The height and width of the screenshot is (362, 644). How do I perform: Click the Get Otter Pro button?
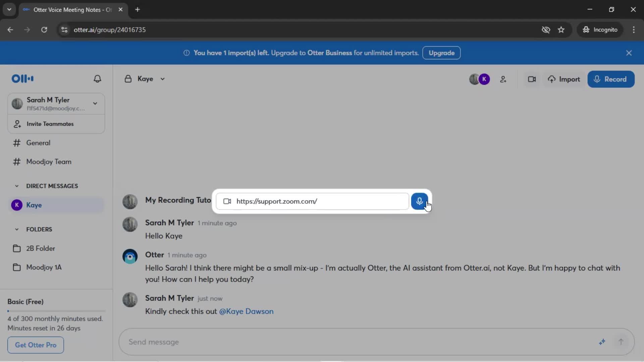pyautogui.click(x=36, y=345)
